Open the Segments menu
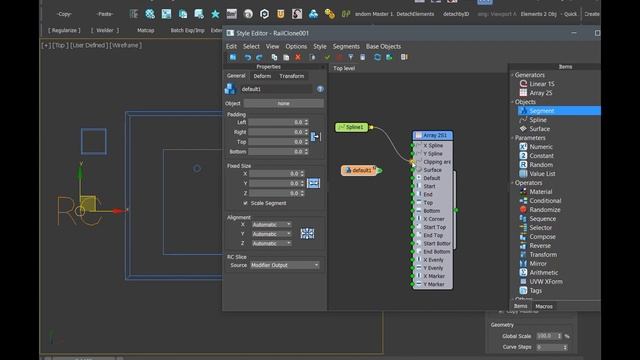This screenshot has width=640, height=360. point(346,47)
